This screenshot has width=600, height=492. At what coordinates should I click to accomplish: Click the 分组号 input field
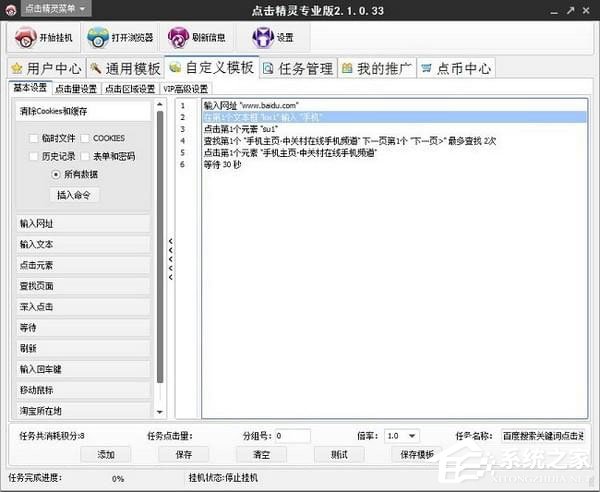292,436
